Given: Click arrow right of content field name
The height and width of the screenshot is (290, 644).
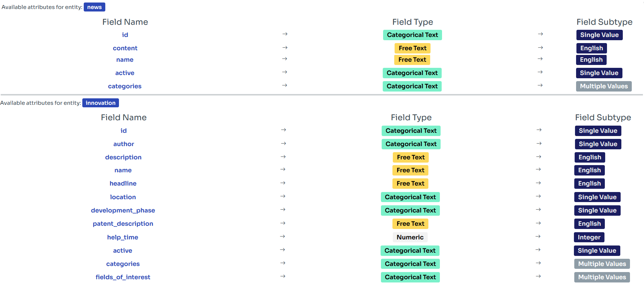Looking at the screenshot, I should point(285,48).
